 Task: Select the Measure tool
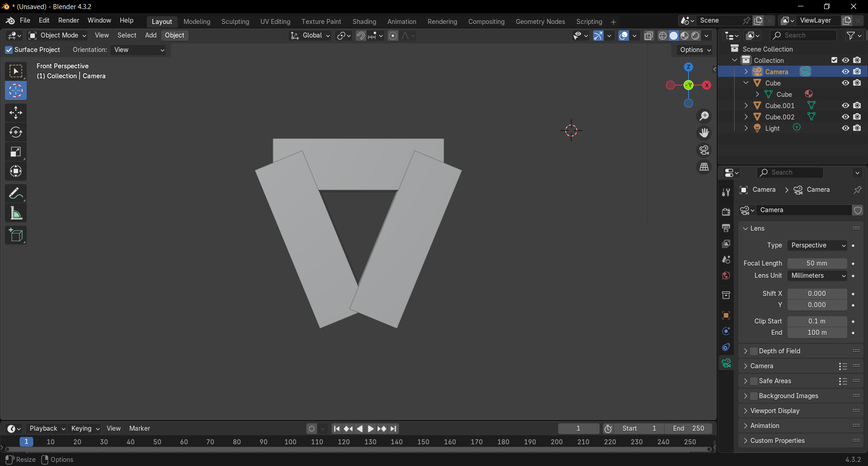tap(16, 213)
